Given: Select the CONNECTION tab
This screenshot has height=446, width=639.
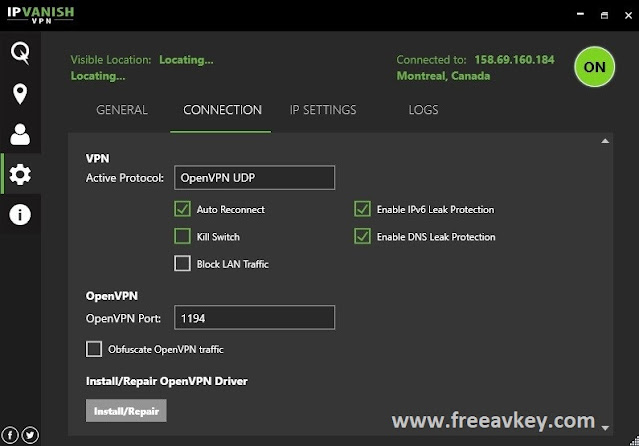Looking at the screenshot, I should [222, 110].
